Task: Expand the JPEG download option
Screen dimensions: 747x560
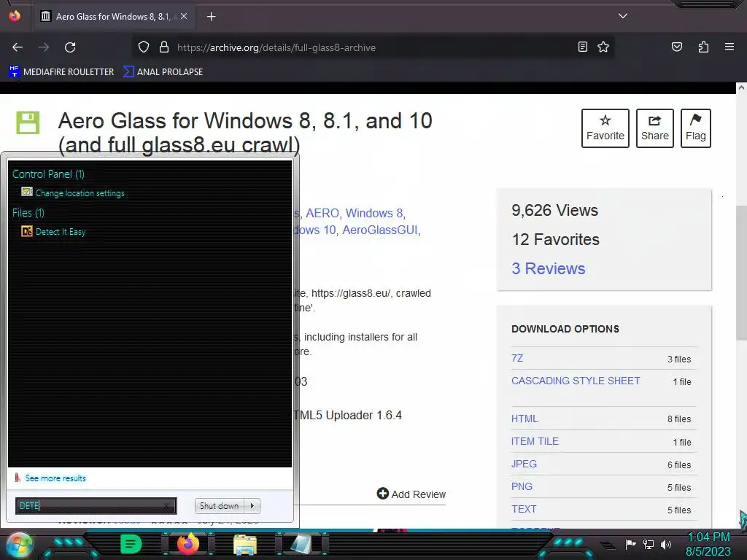Action: 524,464
